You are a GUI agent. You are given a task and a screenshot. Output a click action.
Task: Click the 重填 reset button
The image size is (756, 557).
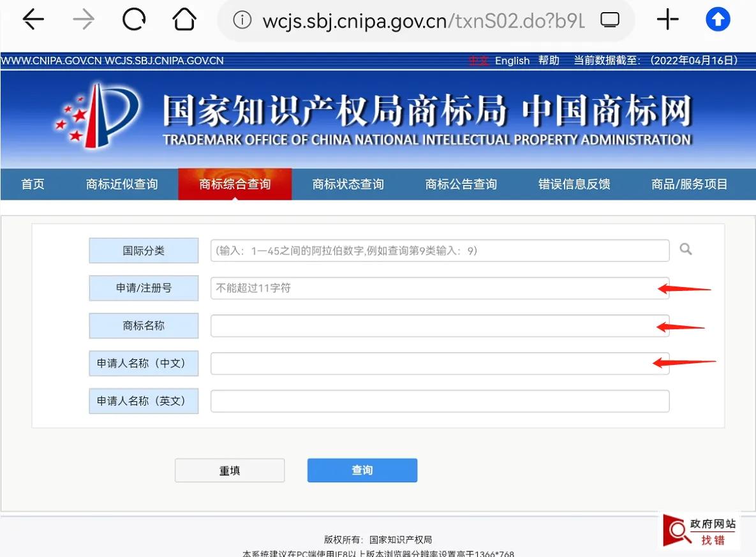click(x=230, y=470)
